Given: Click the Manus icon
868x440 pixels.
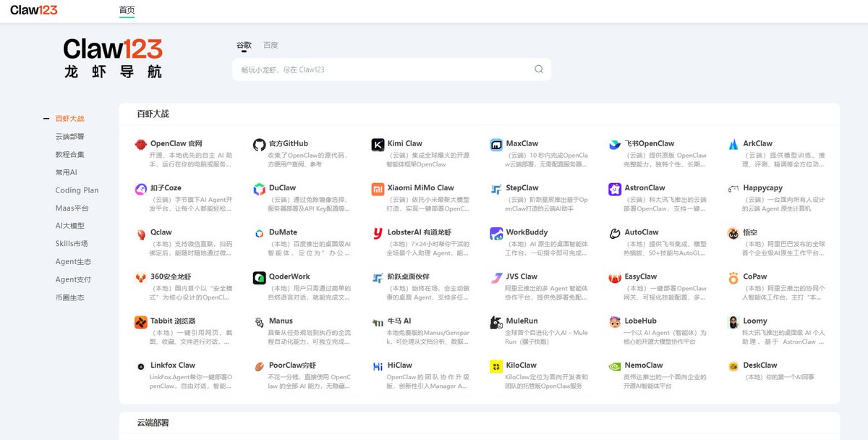Looking at the screenshot, I should (x=259, y=322).
